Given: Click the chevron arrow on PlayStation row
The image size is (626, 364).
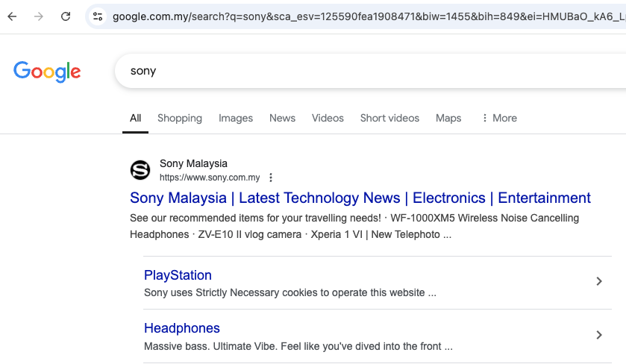Looking at the screenshot, I should click(599, 281).
